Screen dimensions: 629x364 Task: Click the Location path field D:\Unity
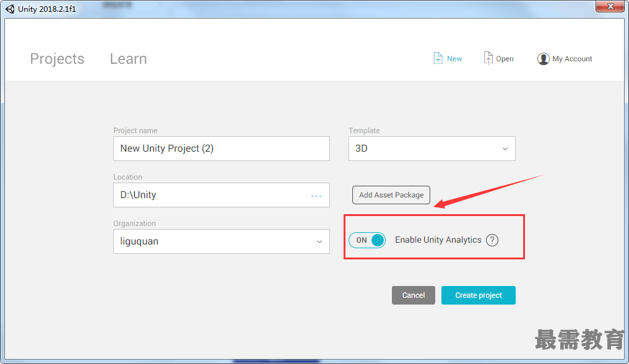tap(222, 195)
